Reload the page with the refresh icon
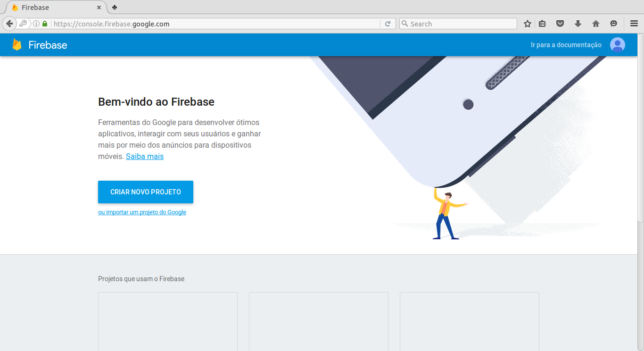This screenshot has height=351, width=644. click(388, 24)
